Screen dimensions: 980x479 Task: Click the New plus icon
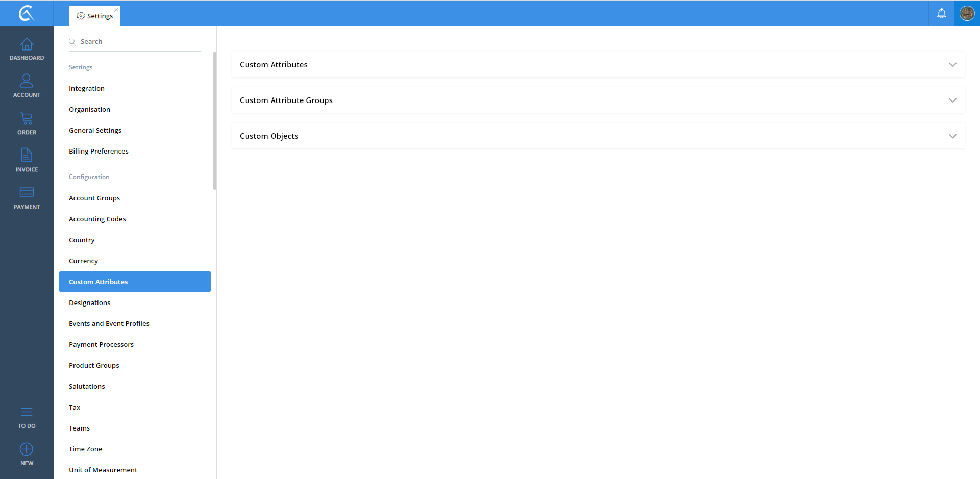pos(27,449)
